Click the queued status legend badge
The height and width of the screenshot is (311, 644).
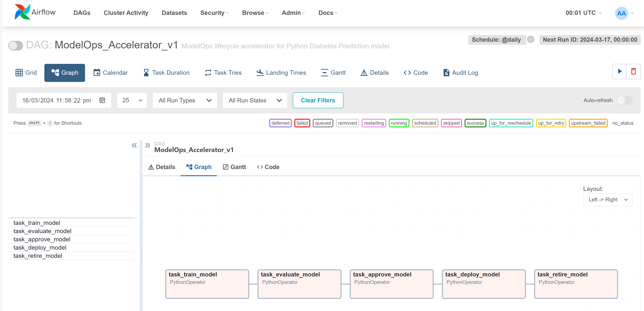(x=323, y=123)
